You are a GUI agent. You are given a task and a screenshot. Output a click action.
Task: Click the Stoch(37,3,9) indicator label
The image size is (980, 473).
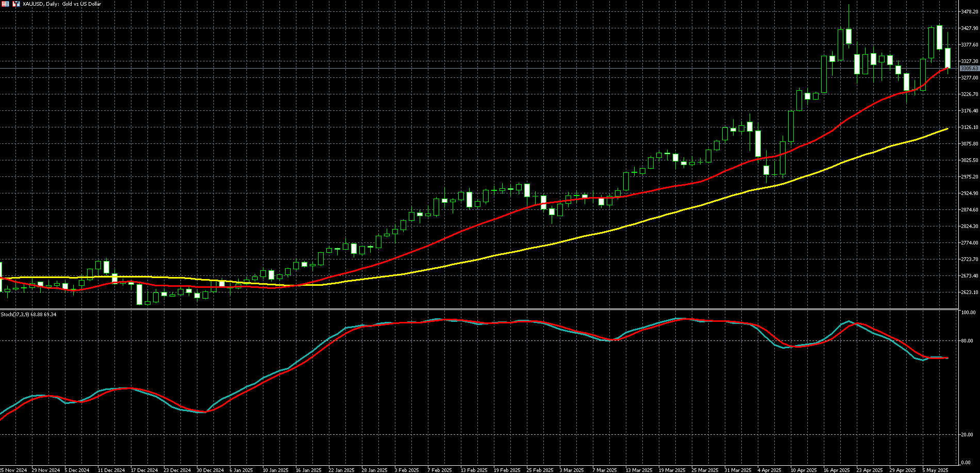tap(28, 314)
